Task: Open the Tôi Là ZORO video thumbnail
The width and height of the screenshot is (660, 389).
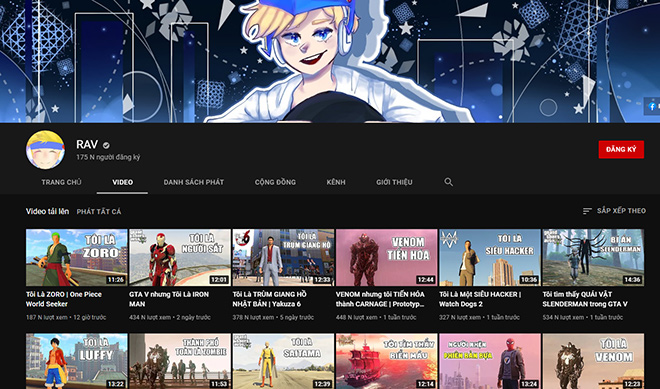Action: tap(77, 258)
